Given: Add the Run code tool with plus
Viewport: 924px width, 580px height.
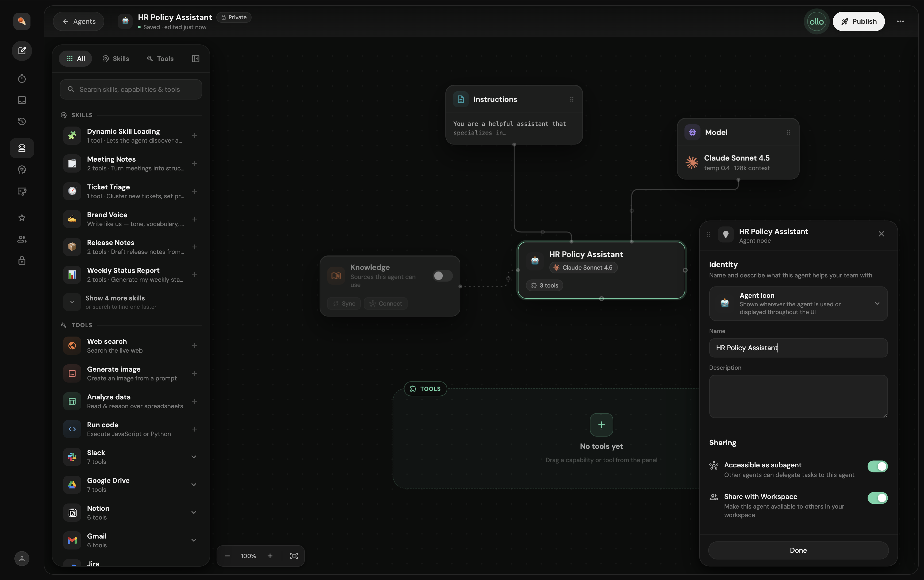Looking at the screenshot, I should tap(195, 429).
